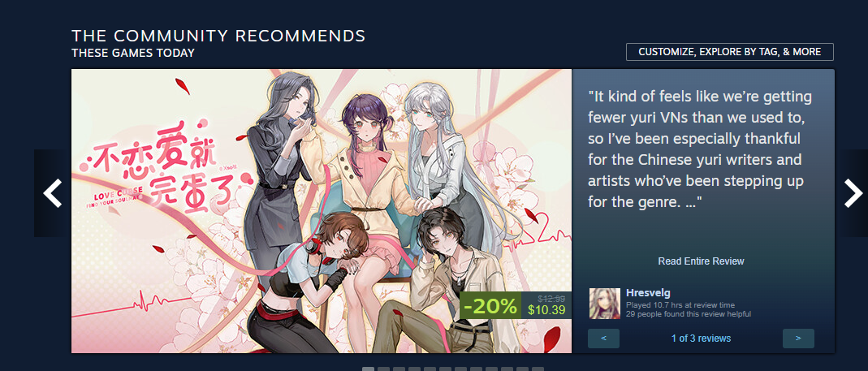Select the third carousel page indicator

click(x=399, y=369)
